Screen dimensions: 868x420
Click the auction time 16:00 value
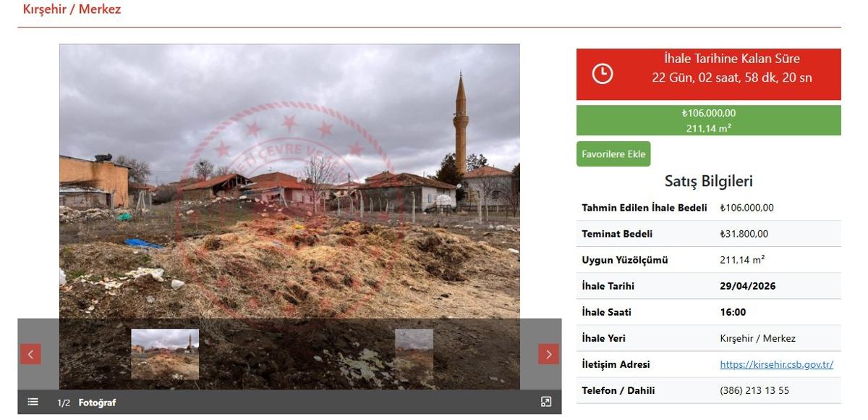[733, 312]
